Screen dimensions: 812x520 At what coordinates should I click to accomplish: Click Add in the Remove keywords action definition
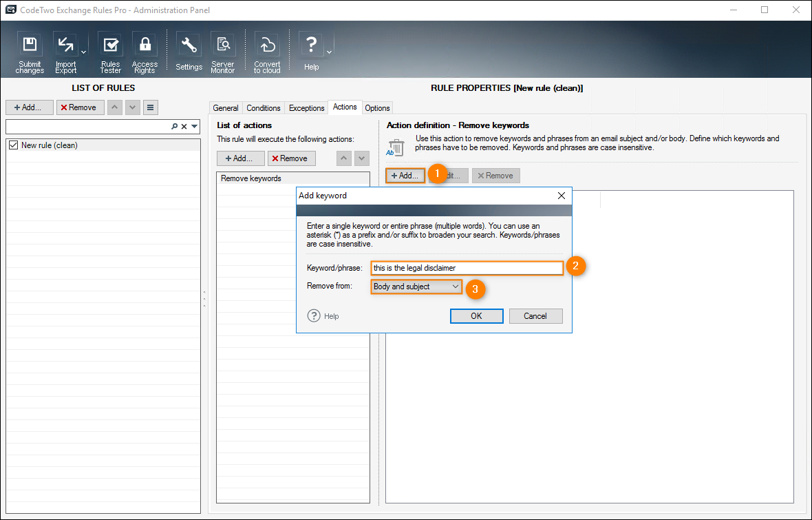405,175
